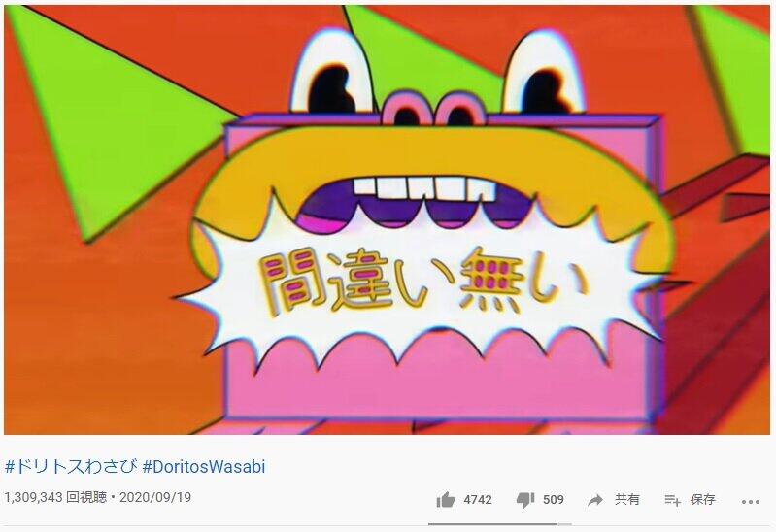Like the video with thumbs-up icon

click(x=446, y=500)
